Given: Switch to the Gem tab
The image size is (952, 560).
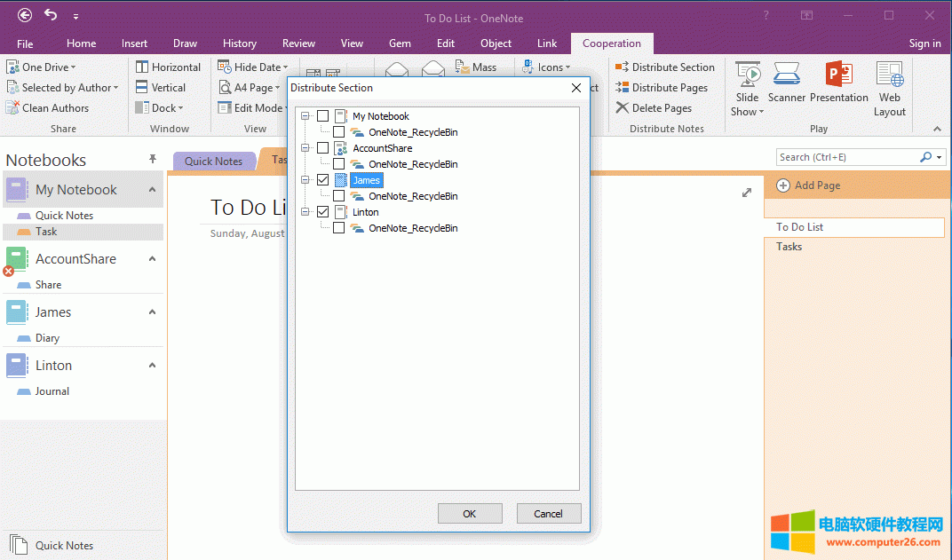Looking at the screenshot, I should 400,43.
